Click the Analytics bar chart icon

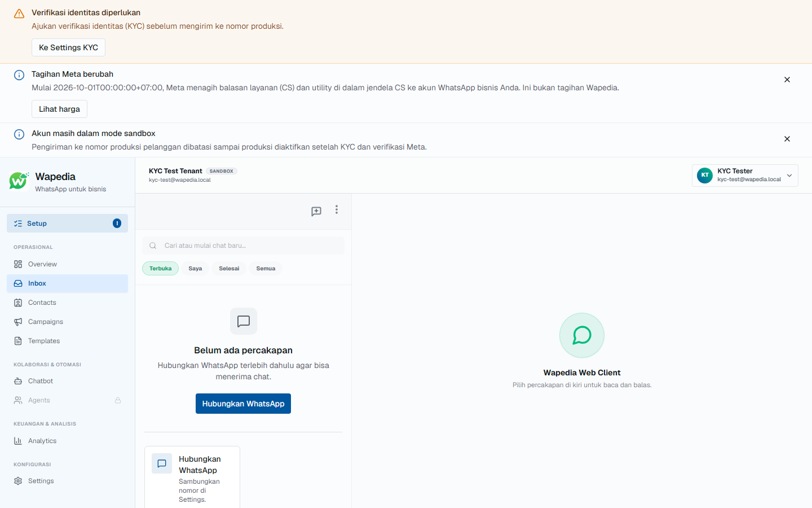(x=18, y=441)
